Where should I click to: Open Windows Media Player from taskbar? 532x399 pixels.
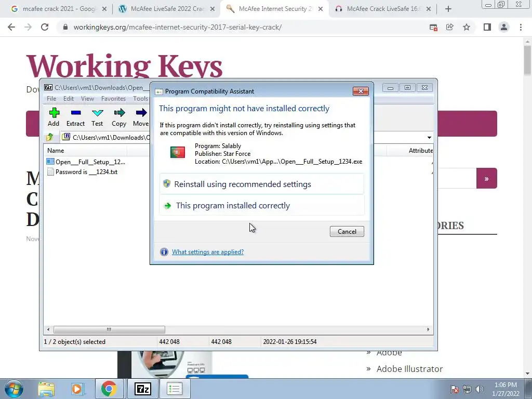pos(77,389)
